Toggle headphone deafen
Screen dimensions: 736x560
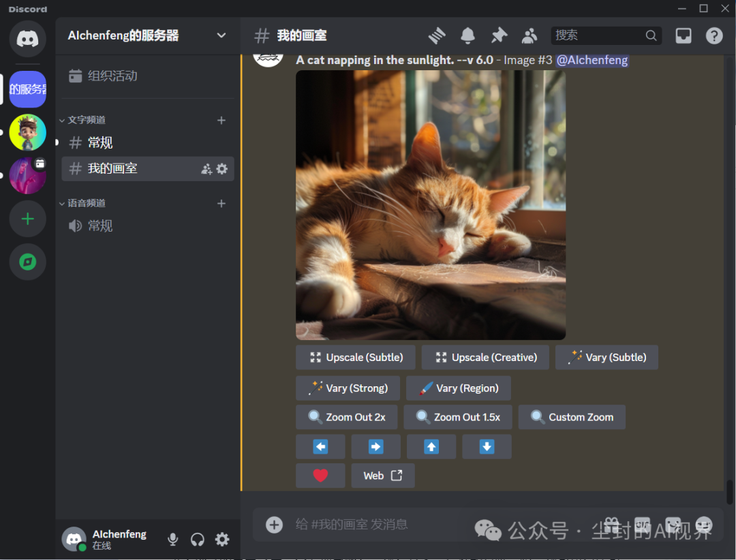click(x=198, y=540)
